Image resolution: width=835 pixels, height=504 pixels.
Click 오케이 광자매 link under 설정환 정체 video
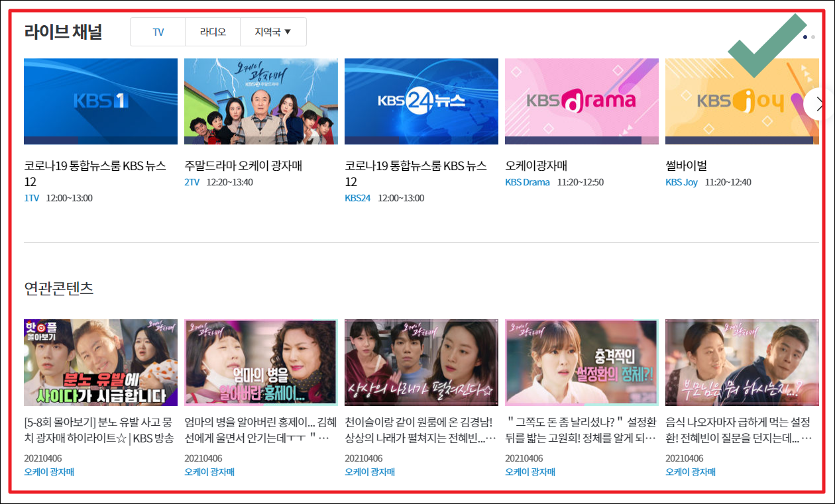tap(530, 472)
